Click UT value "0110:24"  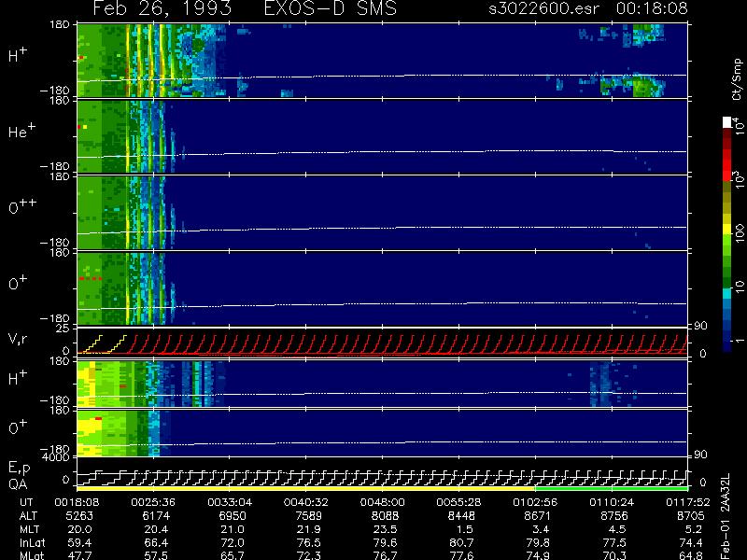[612, 502]
